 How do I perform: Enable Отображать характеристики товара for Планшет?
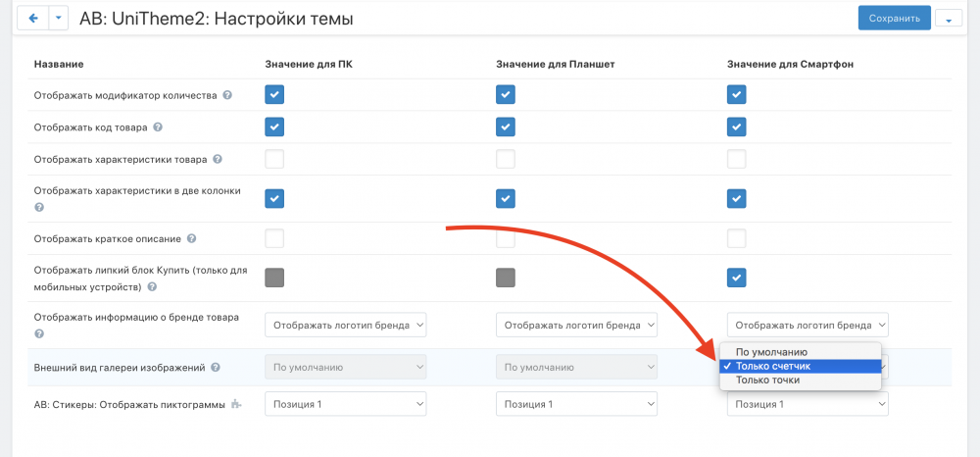(505, 159)
